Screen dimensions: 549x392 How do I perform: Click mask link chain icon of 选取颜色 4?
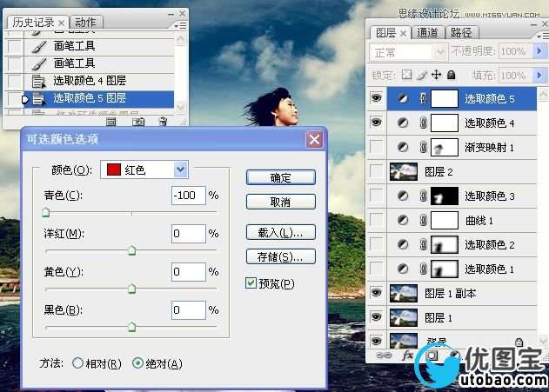coord(423,123)
